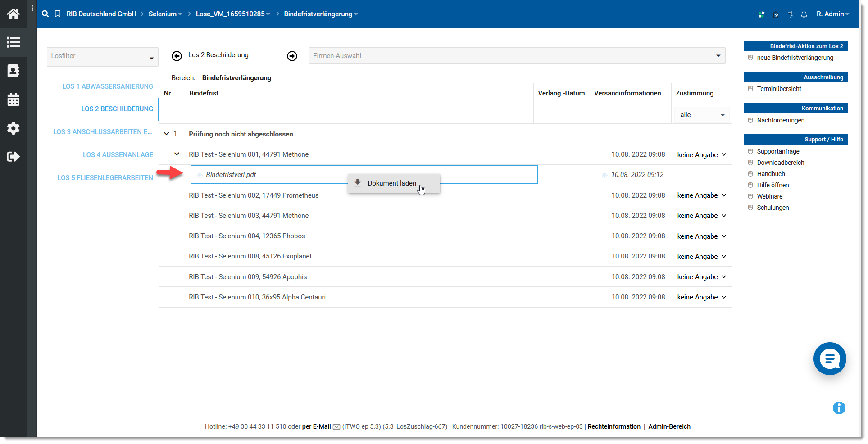
Task: Select the Selenium 009, 54926 Apophis row
Action: coord(445,277)
